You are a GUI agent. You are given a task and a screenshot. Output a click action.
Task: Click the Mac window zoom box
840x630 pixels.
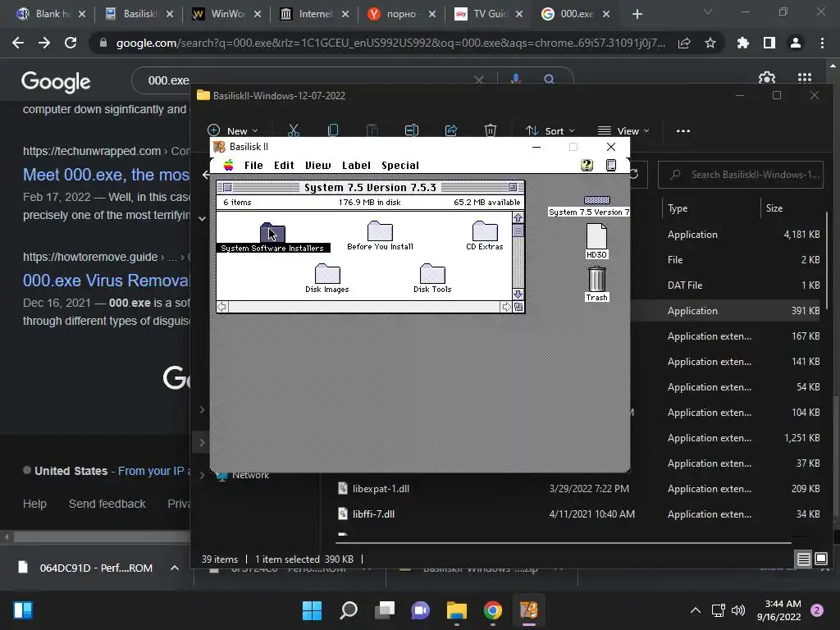[x=513, y=187]
